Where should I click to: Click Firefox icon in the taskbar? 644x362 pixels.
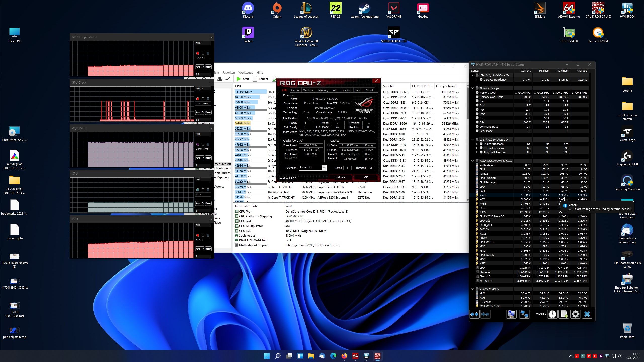click(344, 356)
